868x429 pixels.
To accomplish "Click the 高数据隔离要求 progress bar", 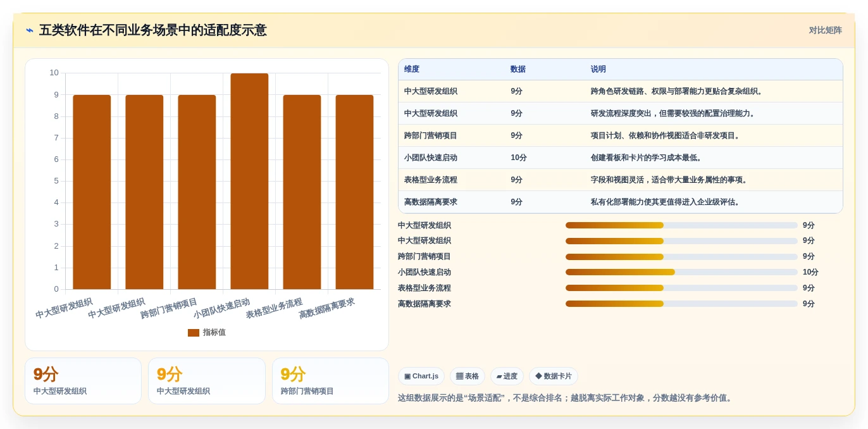I will point(681,304).
